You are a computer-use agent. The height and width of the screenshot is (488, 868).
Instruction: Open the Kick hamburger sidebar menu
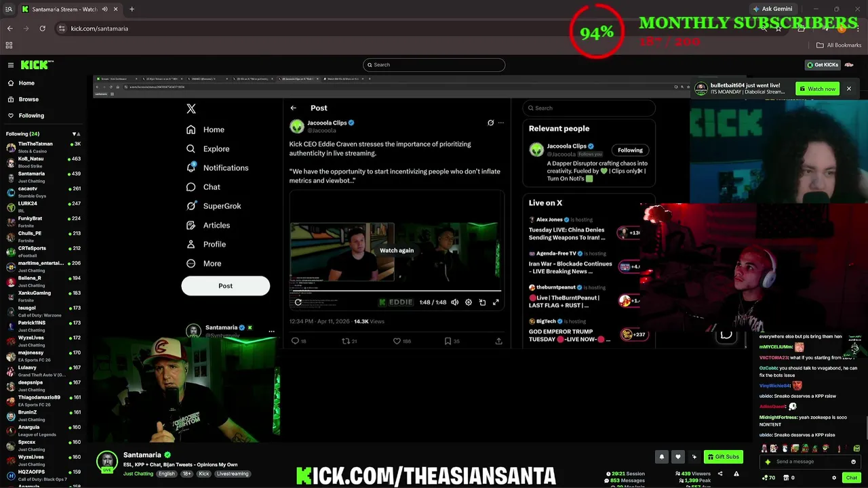11,65
